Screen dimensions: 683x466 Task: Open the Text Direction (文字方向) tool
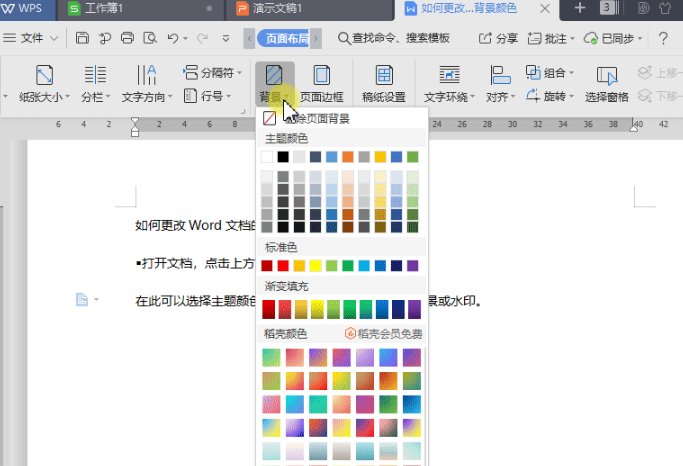coord(147,84)
